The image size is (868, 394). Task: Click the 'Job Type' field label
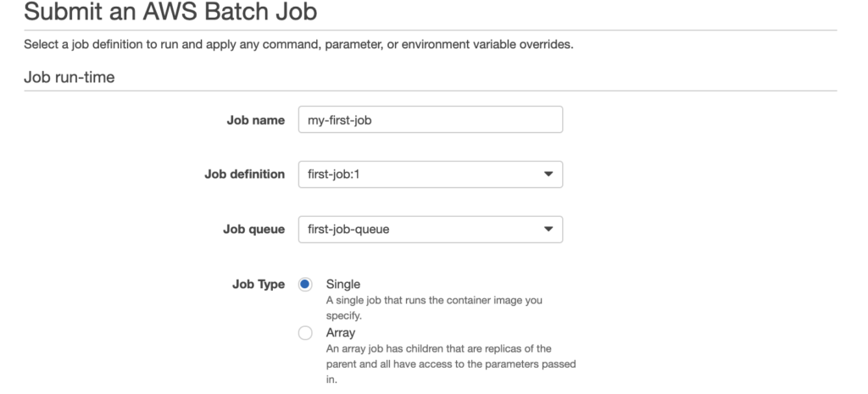259,285
